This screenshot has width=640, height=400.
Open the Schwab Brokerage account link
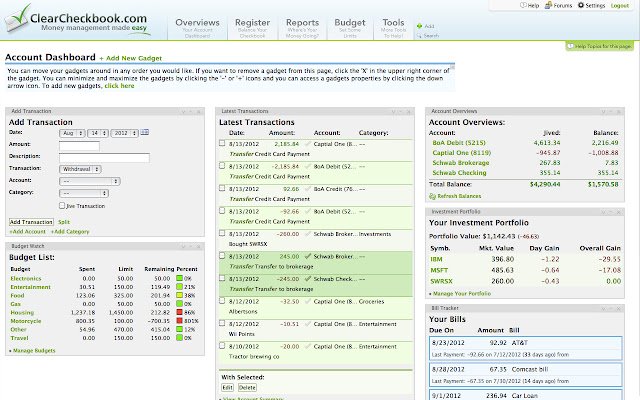coord(461,162)
